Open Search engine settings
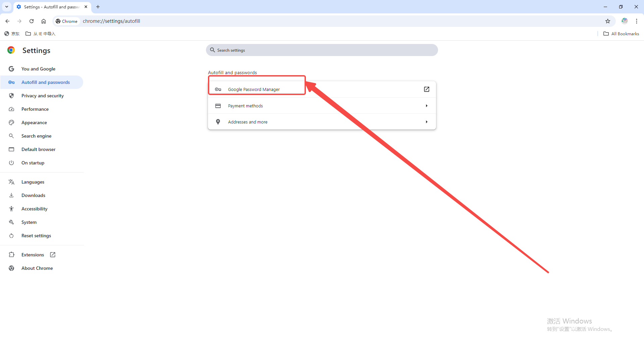 click(42, 136)
